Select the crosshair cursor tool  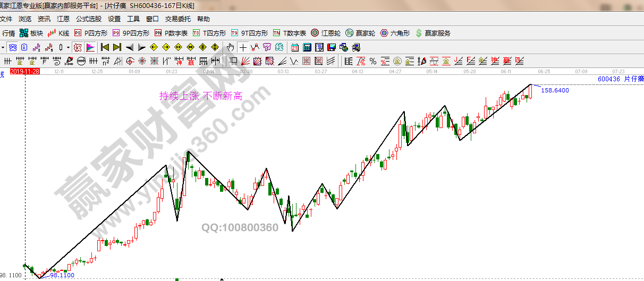[243, 47]
